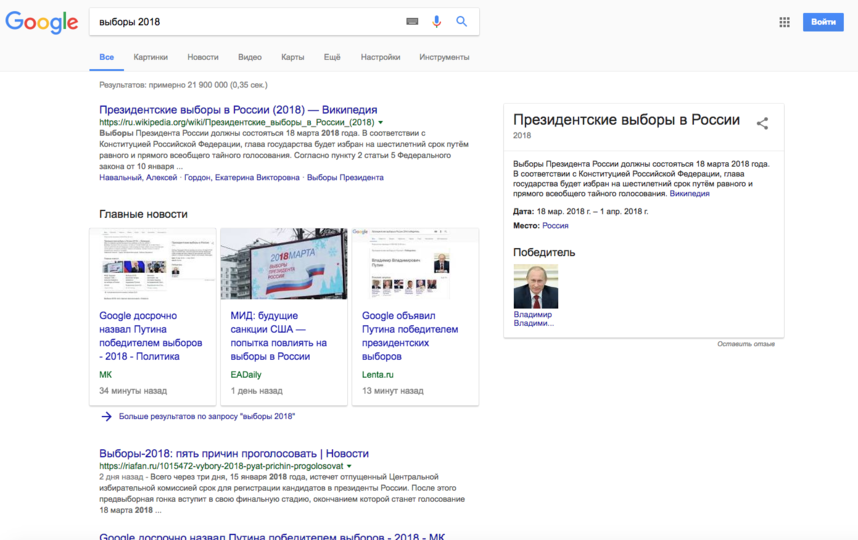Open bottom result Google досрочно назвал Путина
The width and height of the screenshot is (858, 540).
[272, 536]
